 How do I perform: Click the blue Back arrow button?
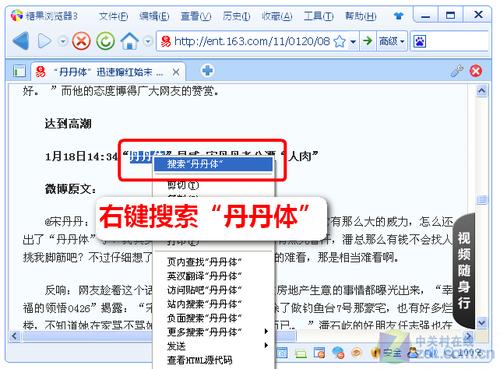point(21,41)
